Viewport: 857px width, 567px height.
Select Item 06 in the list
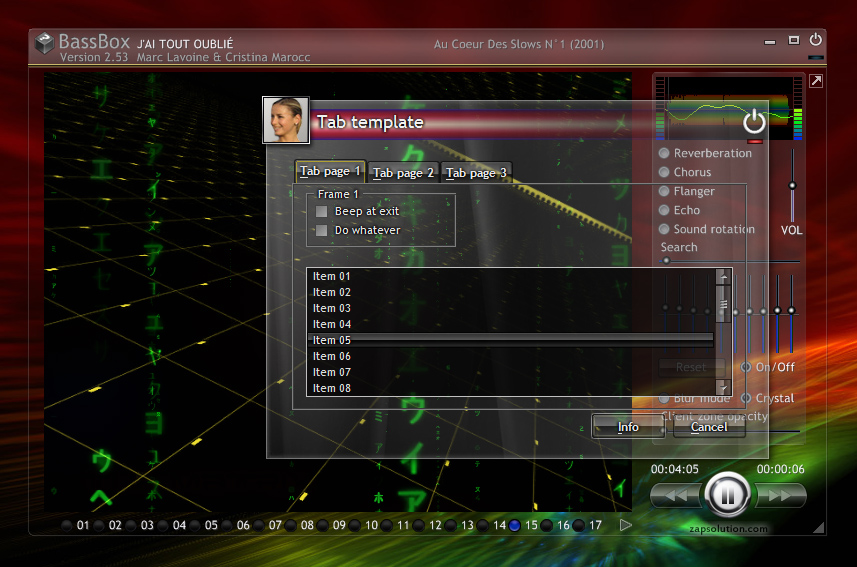coord(511,356)
